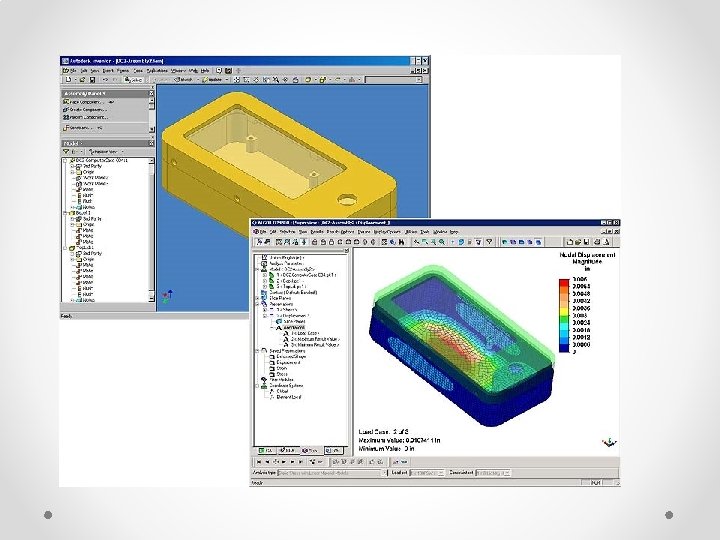Close the ALGOR tree panel with its X
The image size is (720, 540).
(346, 251)
